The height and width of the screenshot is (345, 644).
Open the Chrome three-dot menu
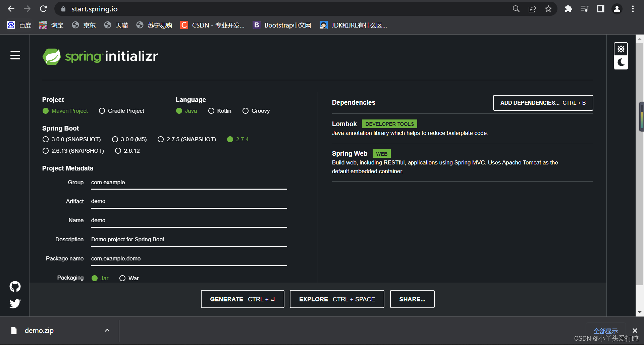coord(633,9)
